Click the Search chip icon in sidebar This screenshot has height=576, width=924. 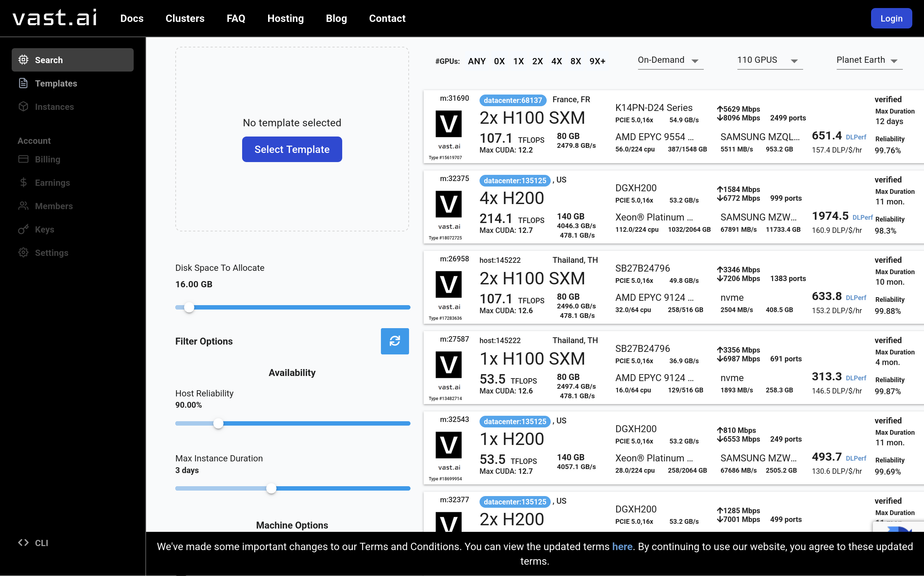coord(23,60)
